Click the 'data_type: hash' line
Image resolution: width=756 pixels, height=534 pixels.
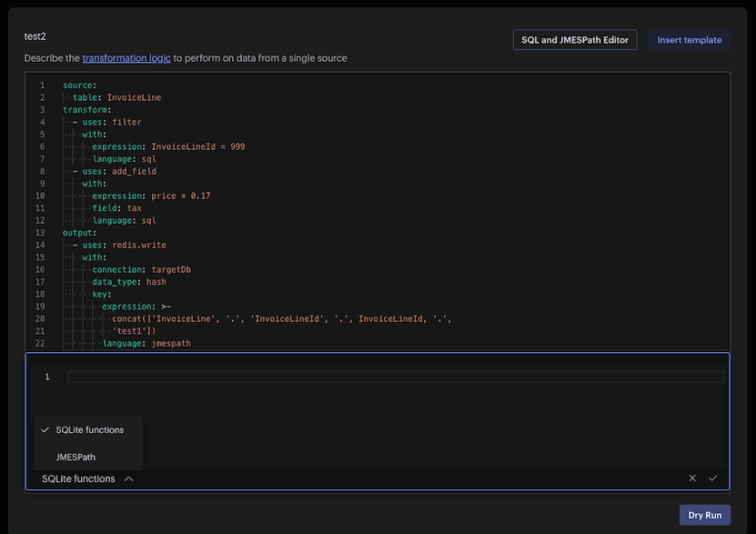point(128,282)
